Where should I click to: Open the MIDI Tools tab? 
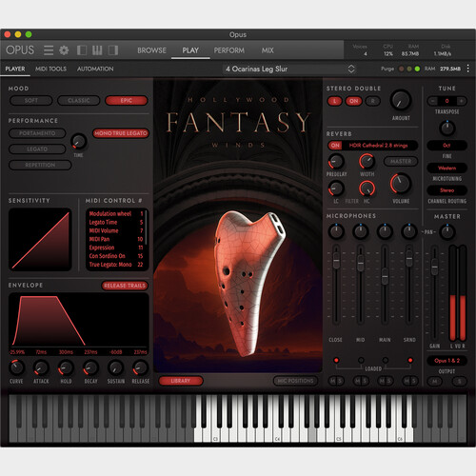point(50,69)
